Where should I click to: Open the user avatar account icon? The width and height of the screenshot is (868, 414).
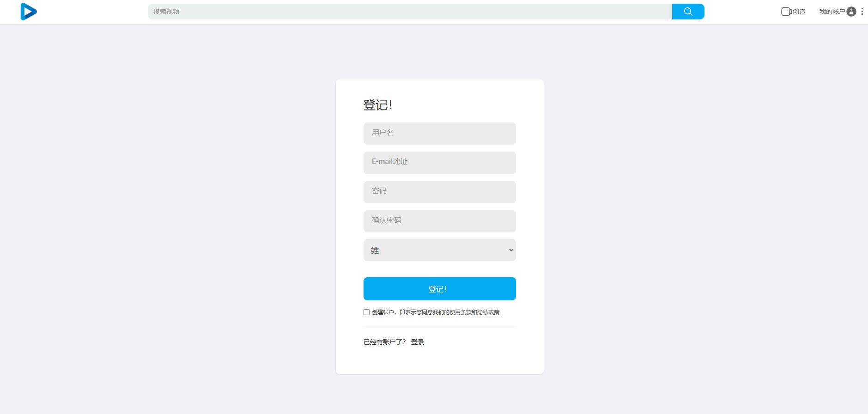click(x=851, y=12)
